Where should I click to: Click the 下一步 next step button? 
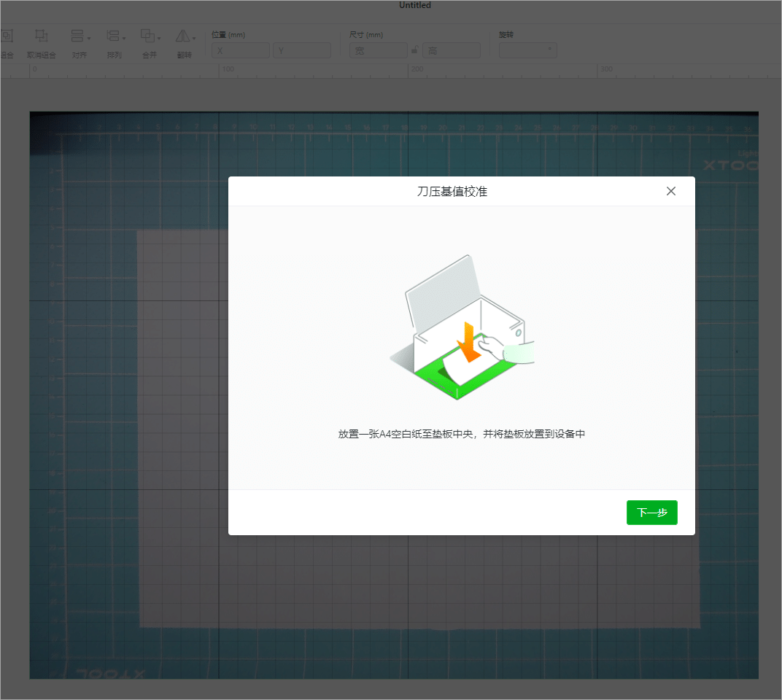[x=651, y=512]
